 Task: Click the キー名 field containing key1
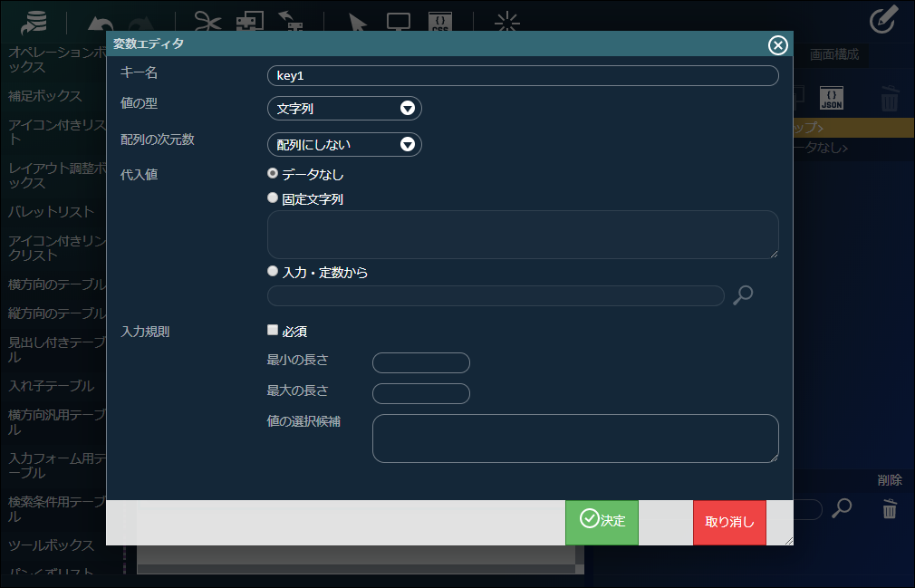[x=523, y=76]
